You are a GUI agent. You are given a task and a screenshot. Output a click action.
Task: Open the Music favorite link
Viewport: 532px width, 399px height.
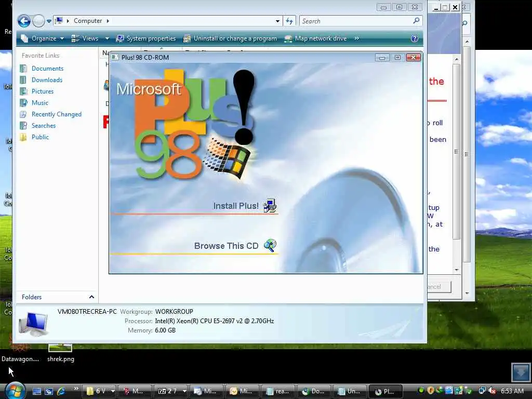pyautogui.click(x=39, y=103)
